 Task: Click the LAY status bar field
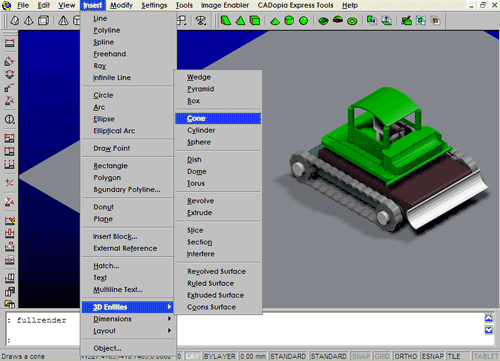(x=192, y=356)
